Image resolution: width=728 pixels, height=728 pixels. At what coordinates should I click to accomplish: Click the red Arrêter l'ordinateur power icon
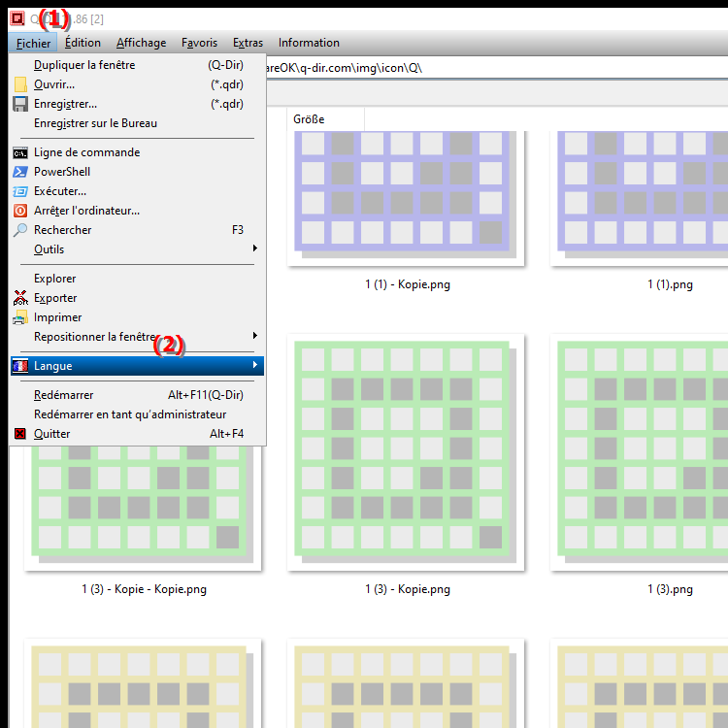[20, 211]
